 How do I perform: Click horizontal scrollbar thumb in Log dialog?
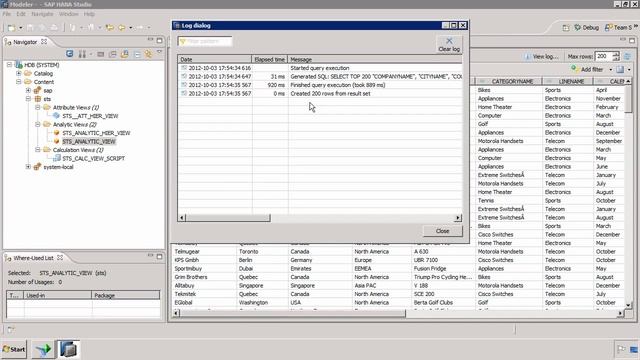click(x=227, y=218)
